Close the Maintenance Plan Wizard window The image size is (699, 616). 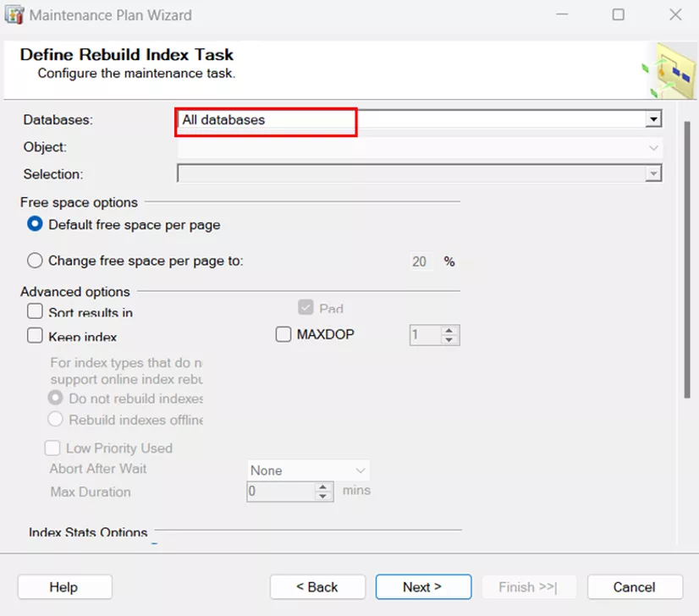click(x=675, y=14)
